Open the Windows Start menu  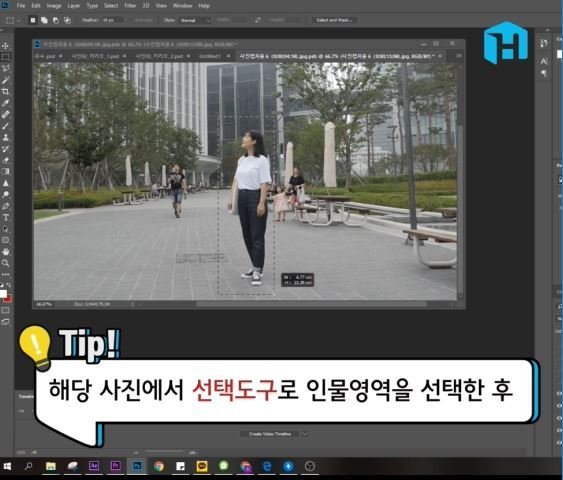(7, 466)
